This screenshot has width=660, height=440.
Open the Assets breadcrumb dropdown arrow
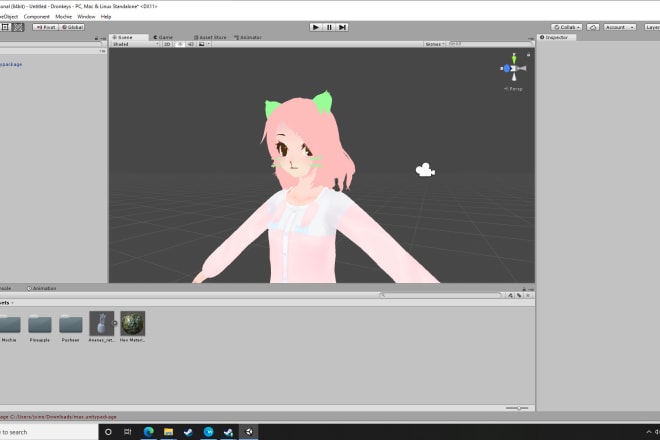click(12, 303)
